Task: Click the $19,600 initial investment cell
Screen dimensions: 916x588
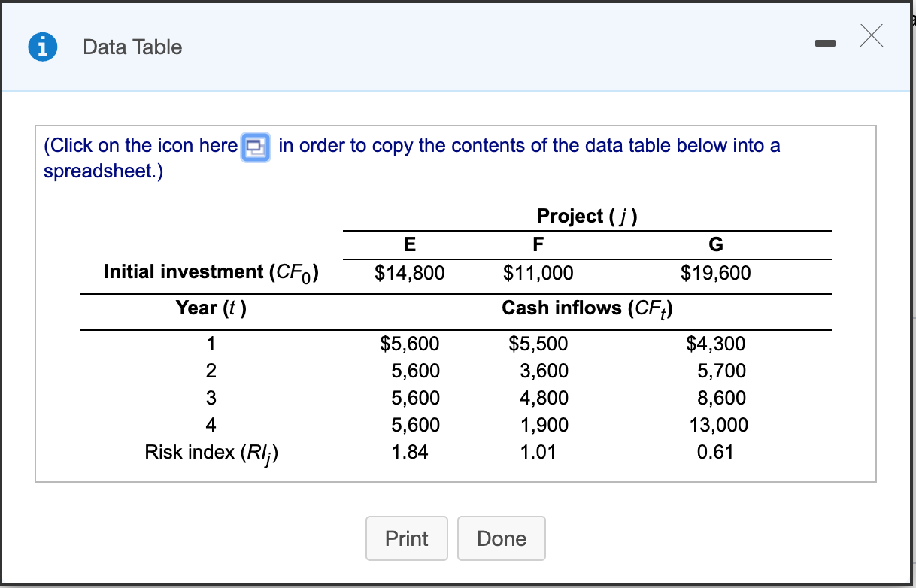Action: click(x=715, y=273)
